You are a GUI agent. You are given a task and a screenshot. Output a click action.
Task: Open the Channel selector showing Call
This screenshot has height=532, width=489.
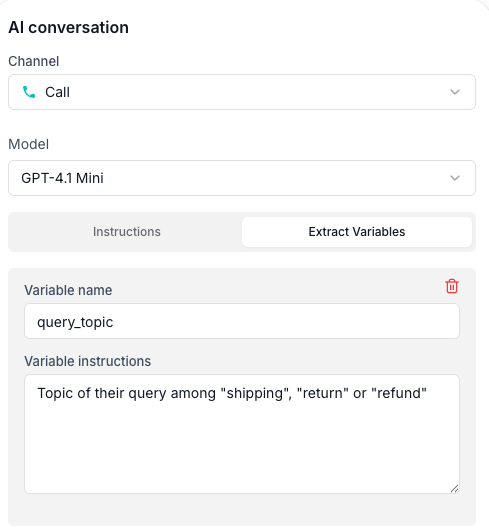(x=242, y=92)
